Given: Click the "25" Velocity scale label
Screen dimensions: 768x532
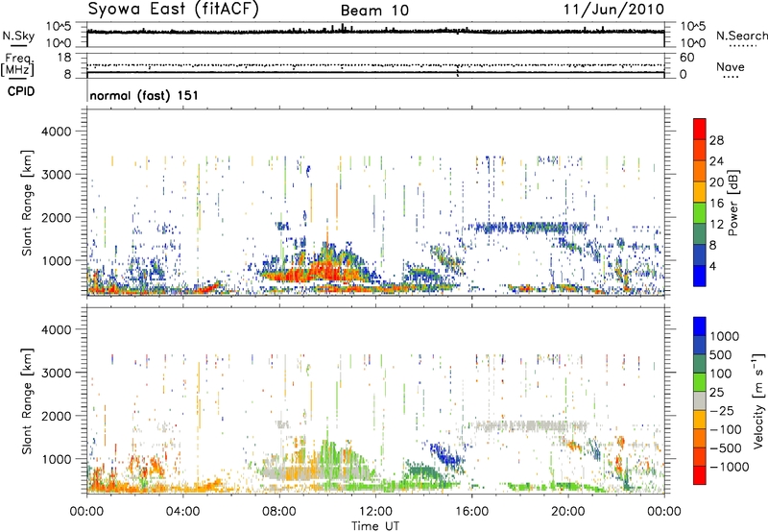Looking at the screenshot, I should (x=717, y=392).
